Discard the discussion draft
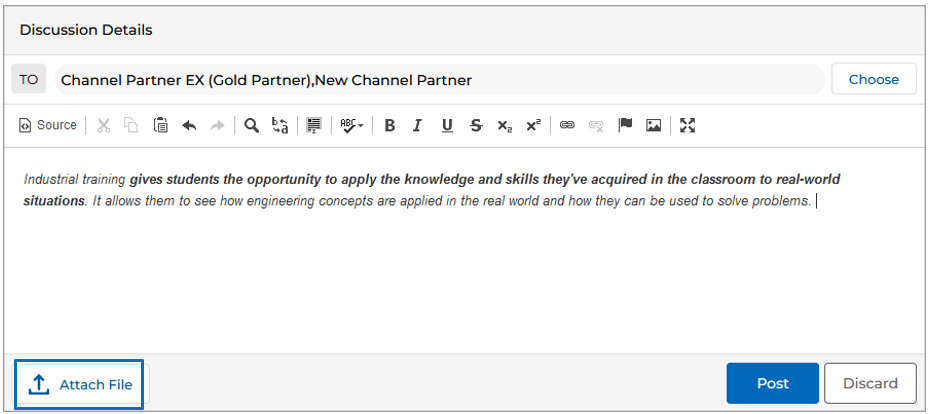Screen dimensions: 928x414 (870, 383)
